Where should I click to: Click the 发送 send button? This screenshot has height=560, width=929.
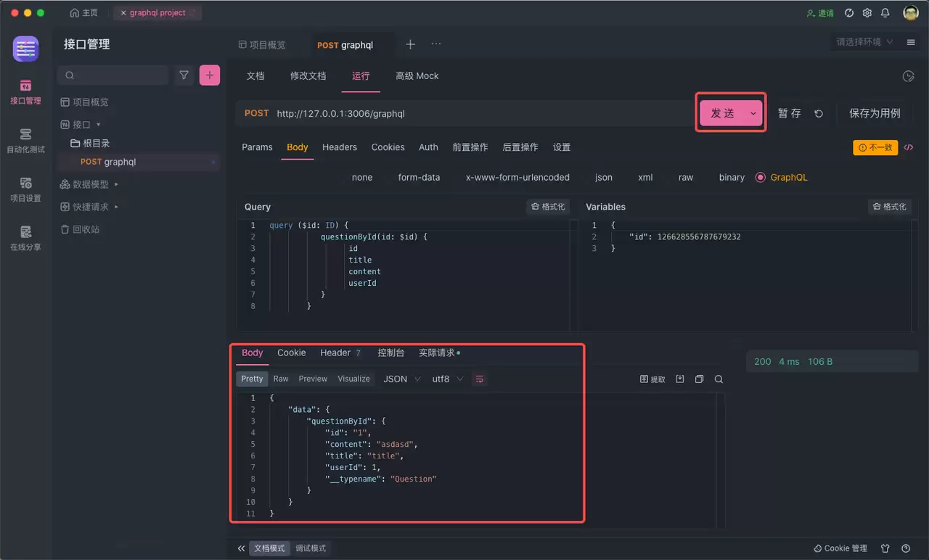point(722,113)
